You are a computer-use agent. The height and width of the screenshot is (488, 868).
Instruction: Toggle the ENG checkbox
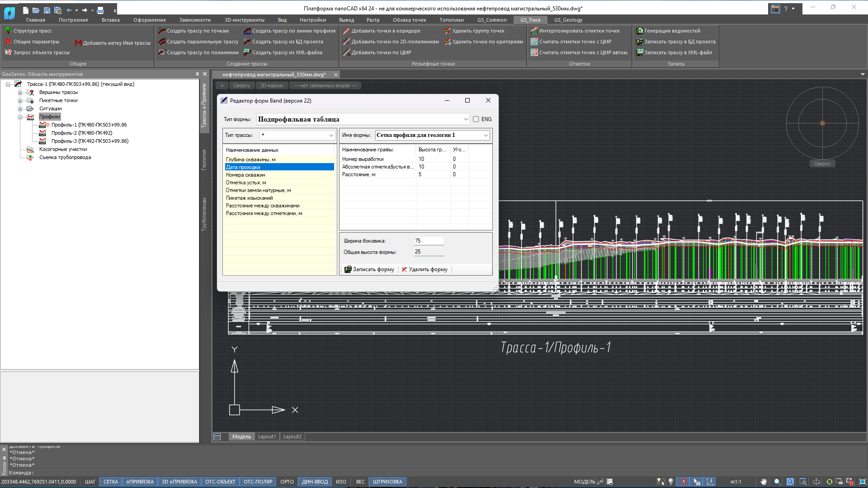tap(476, 119)
